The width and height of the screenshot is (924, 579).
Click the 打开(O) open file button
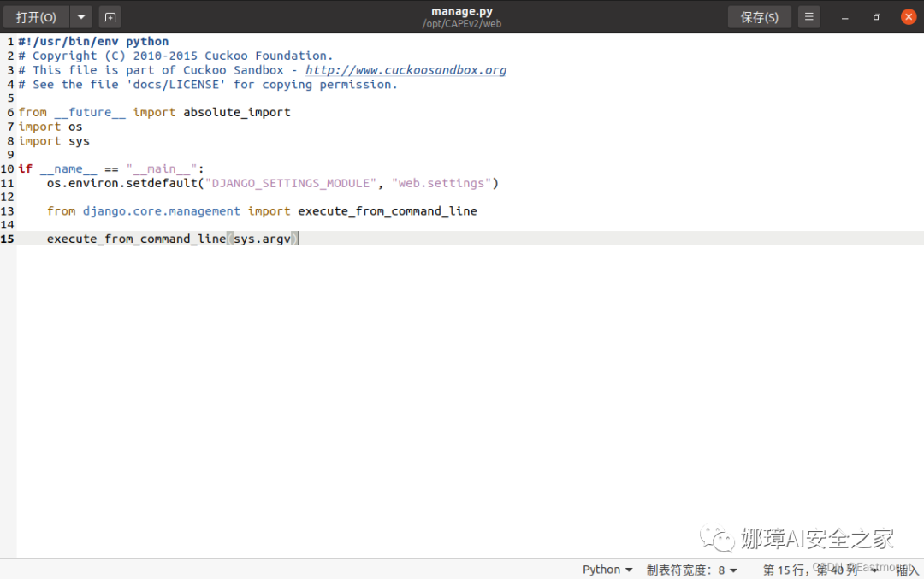coord(36,17)
